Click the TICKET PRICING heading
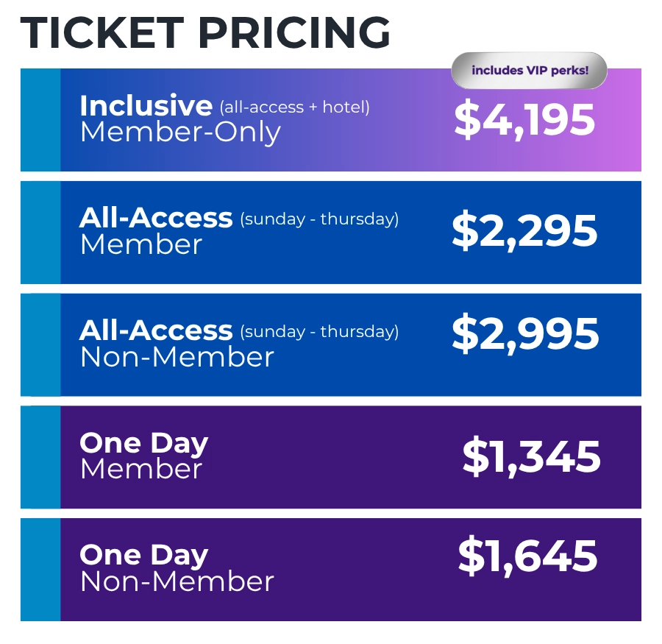 [x=205, y=33]
